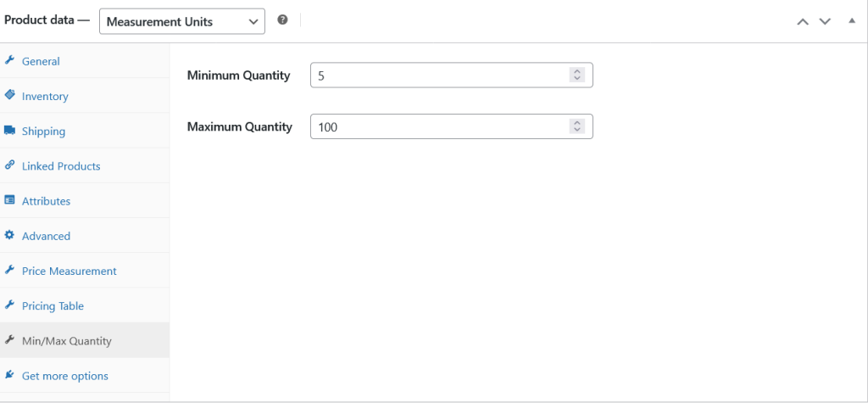
Task: Move Product data panel up
Action: (x=803, y=21)
